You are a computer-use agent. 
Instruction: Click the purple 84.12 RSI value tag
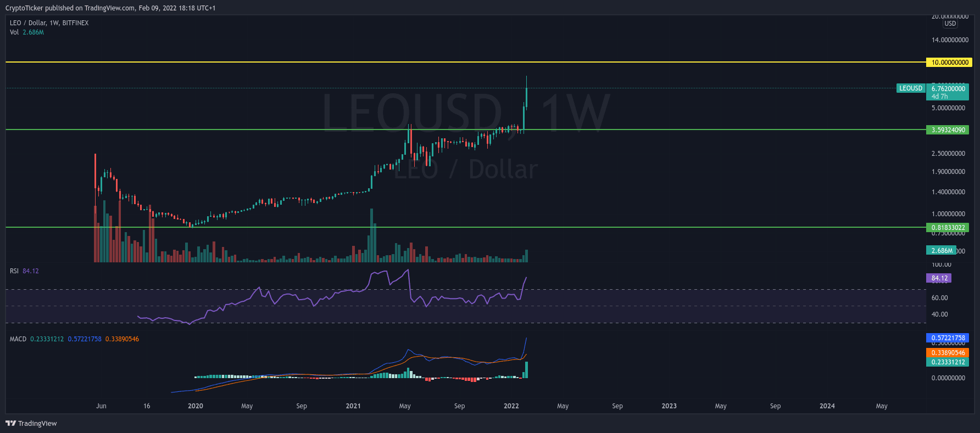939,278
